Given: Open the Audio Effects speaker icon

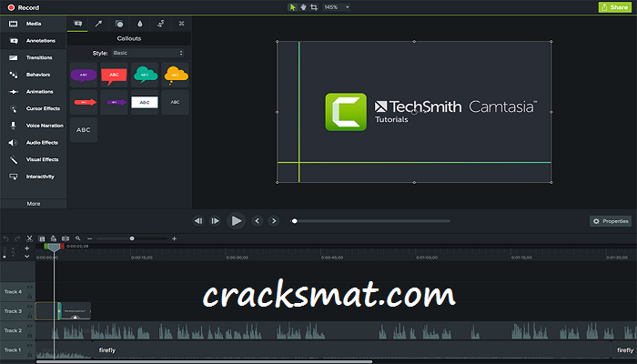Looking at the screenshot, I should [14, 143].
